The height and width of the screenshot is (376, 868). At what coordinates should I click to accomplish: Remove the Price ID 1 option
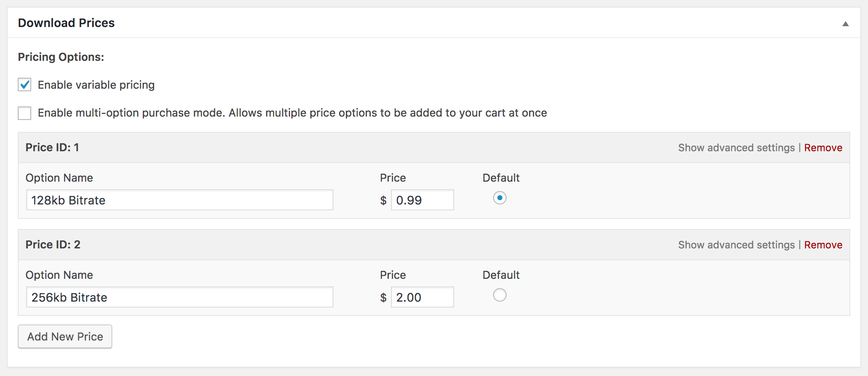pos(823,148)
